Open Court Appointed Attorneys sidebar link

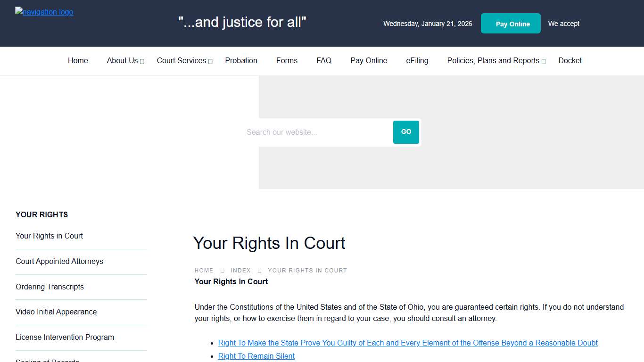coord(59,261)
